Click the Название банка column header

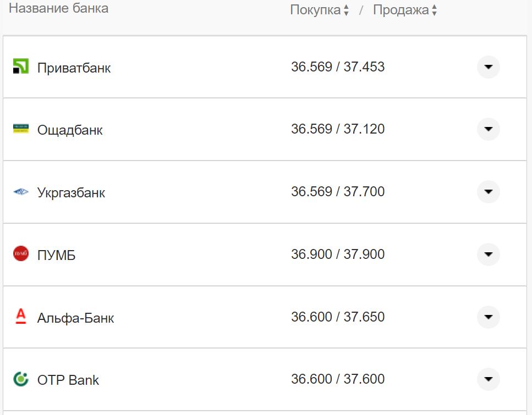click(58, 8)
